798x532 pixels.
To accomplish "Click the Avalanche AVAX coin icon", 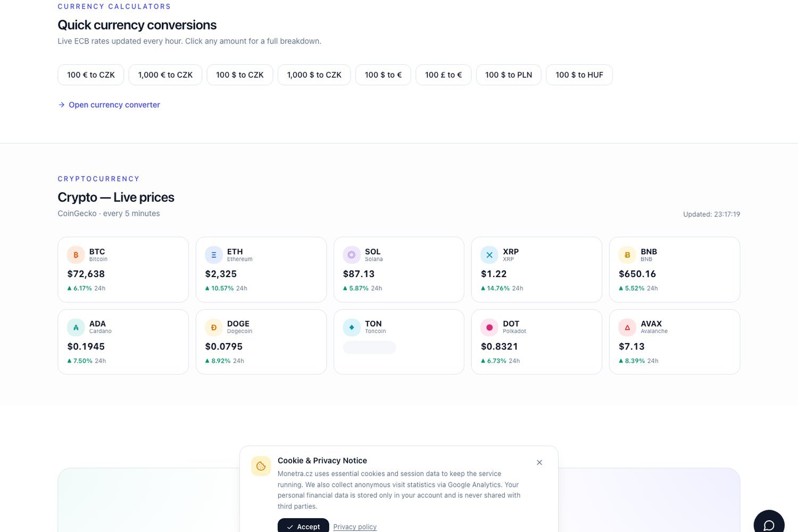I will [x=627, y=327].
